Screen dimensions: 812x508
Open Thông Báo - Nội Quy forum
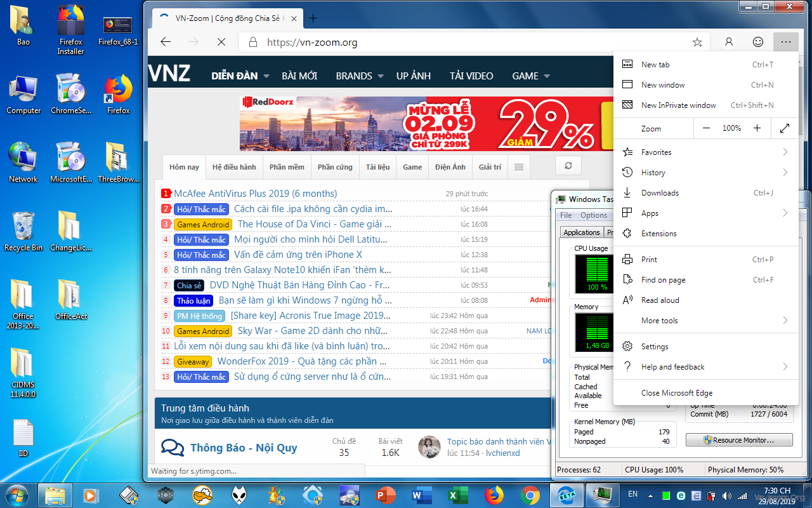point(244,448)
